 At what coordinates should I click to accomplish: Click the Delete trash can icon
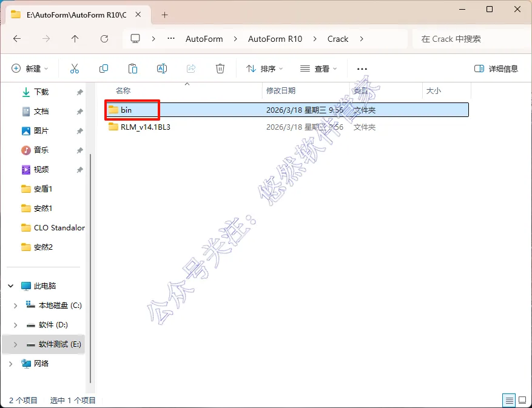point(220,69)
